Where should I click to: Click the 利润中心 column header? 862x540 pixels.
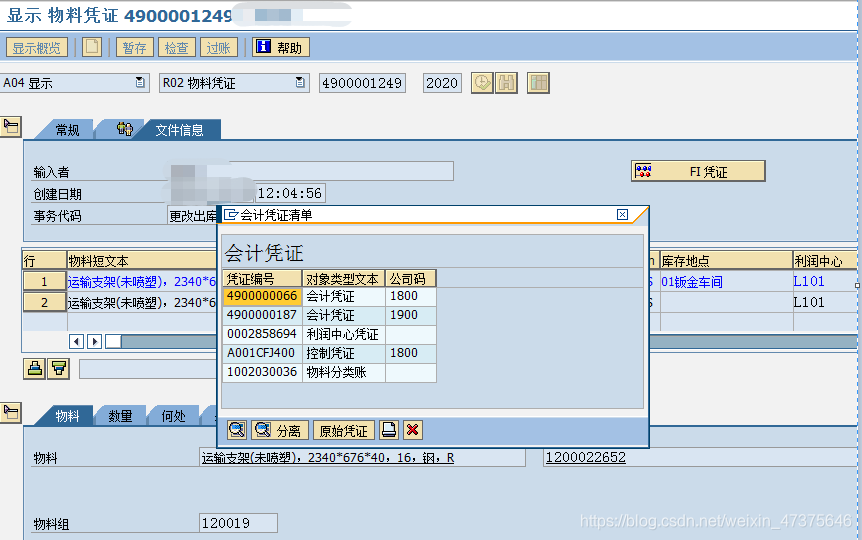pos(825,261)
